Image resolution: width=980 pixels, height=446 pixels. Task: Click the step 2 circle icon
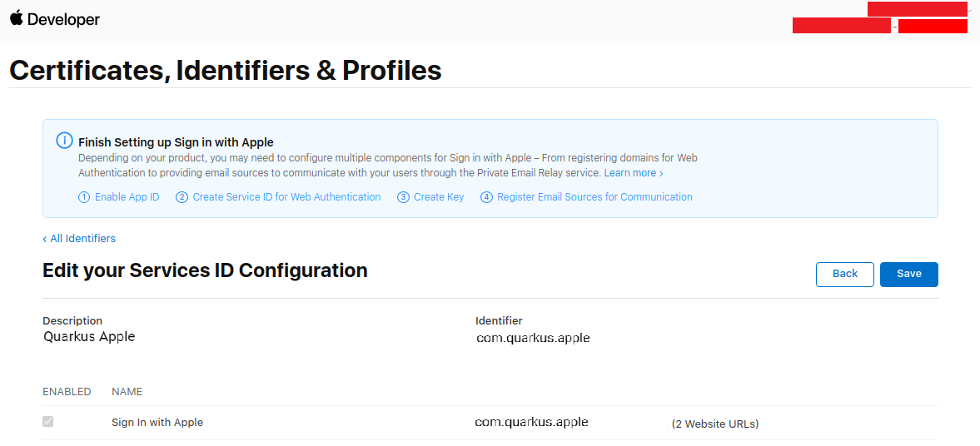[182, 197]
